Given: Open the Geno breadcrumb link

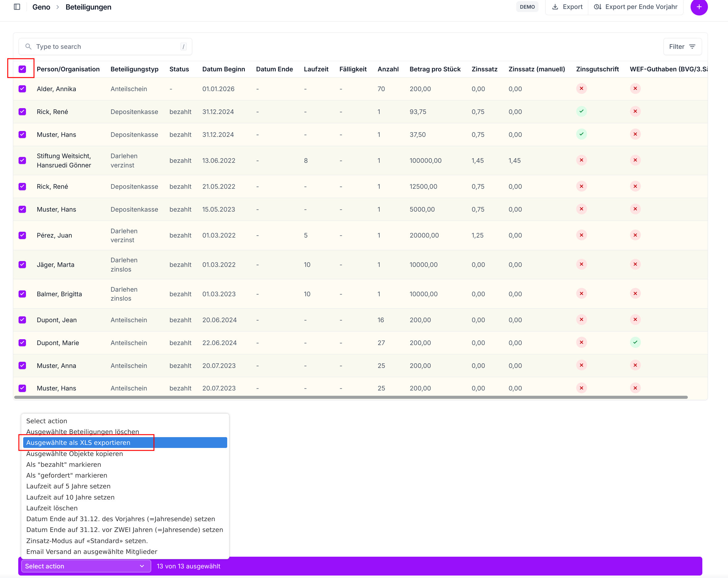Looking at the screenshot, I should [41, 7].
